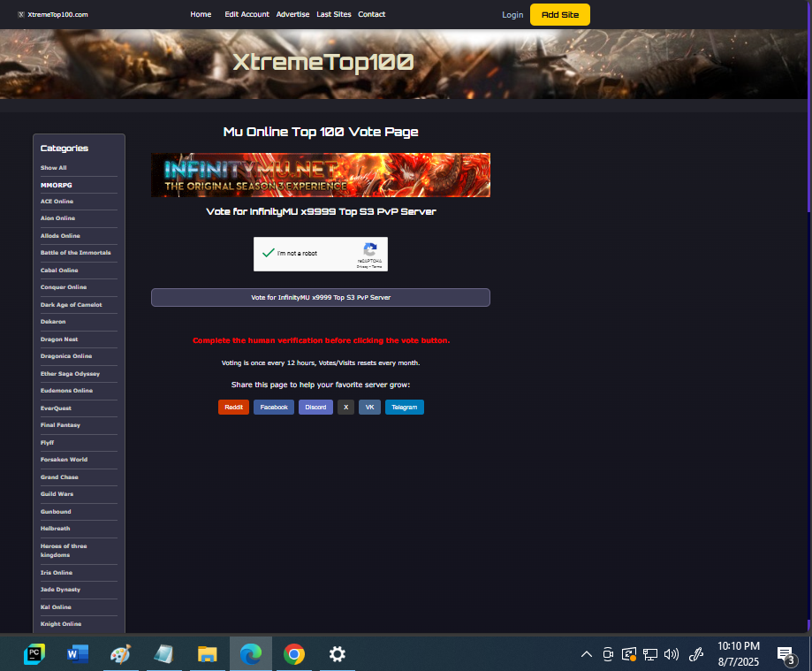
Task: Open network status tray icon
Action: tap(650, 654)
